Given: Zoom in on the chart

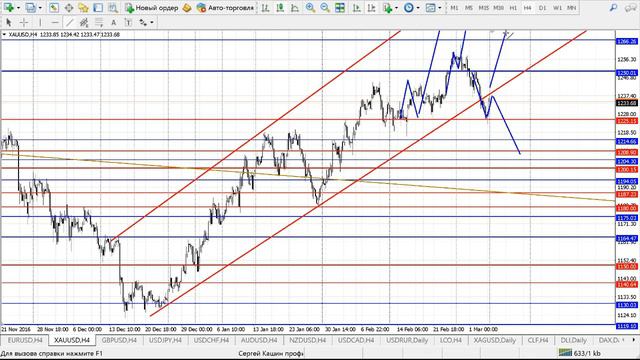Looking at the screenshot, I should [310, 7].
